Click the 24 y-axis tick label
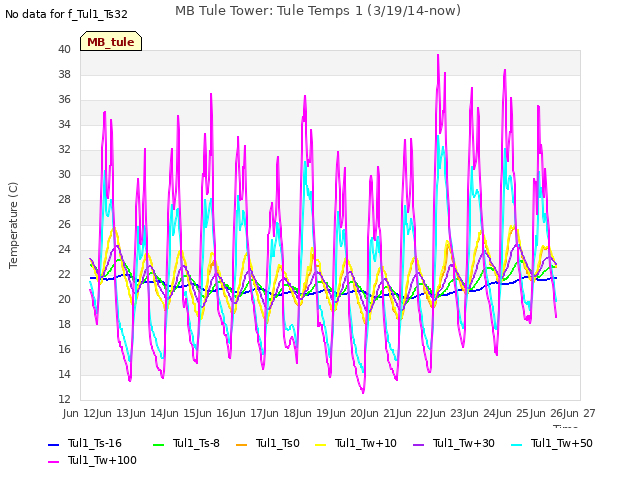This screenshot has height=480, width=640. [x=64, y=249]
